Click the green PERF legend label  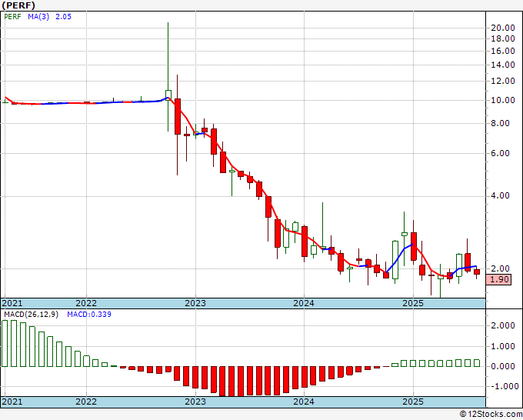tap(12, 17)
